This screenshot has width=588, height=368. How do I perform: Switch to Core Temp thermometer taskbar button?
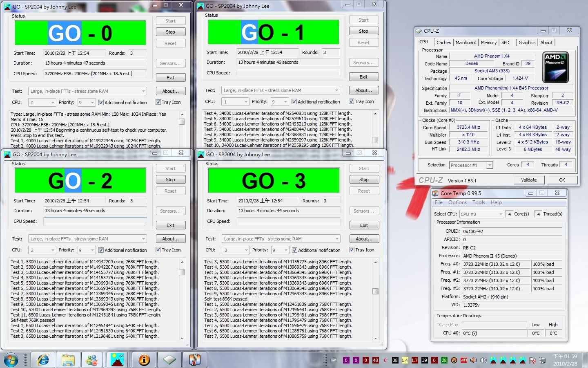click(x=195, y=360)
